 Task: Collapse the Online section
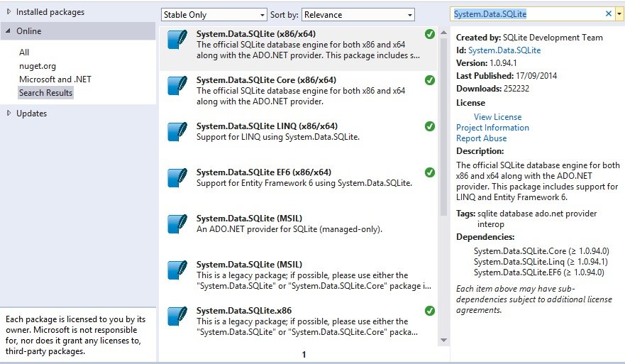pos(8,31)
